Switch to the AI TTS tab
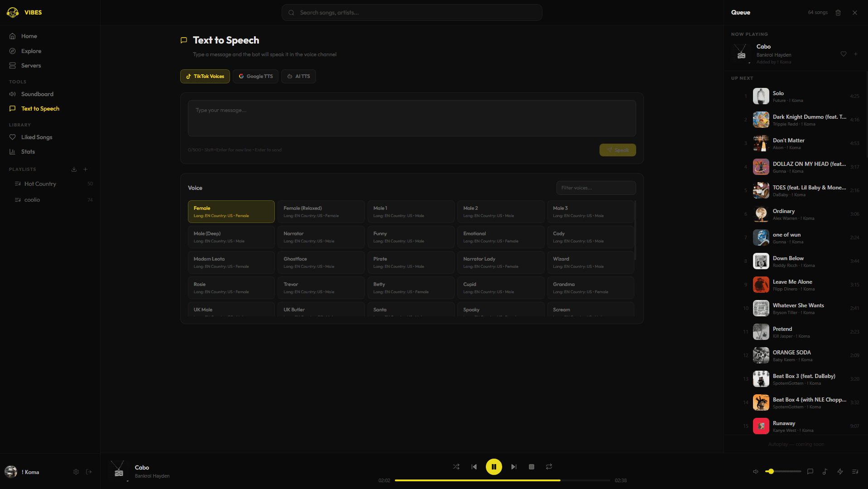868x489 pixels. (x=298, y=76)
